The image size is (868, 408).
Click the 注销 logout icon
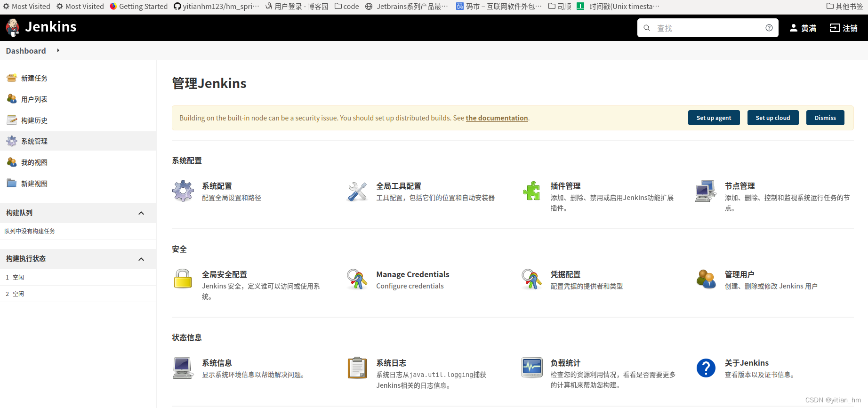(835, 28)
